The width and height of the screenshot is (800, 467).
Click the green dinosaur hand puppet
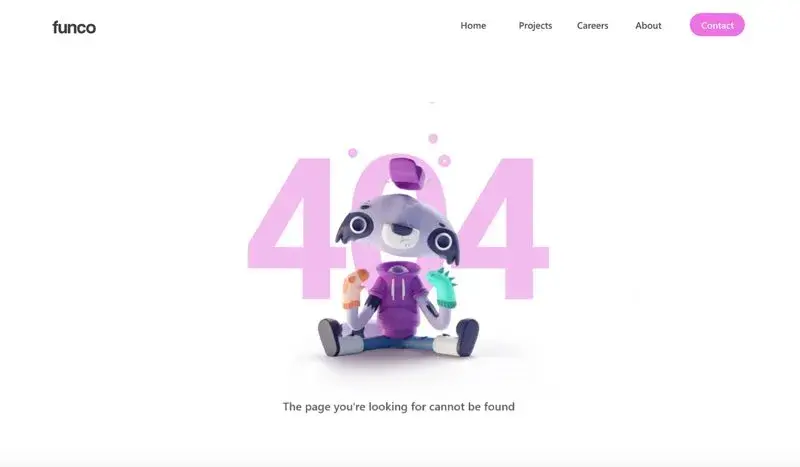(x=443, y=288)
